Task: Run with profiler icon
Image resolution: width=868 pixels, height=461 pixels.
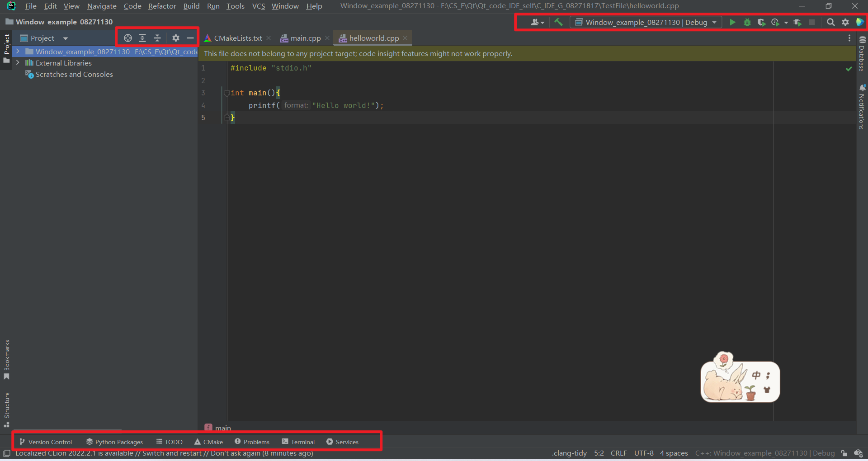Action: (775, 22)
